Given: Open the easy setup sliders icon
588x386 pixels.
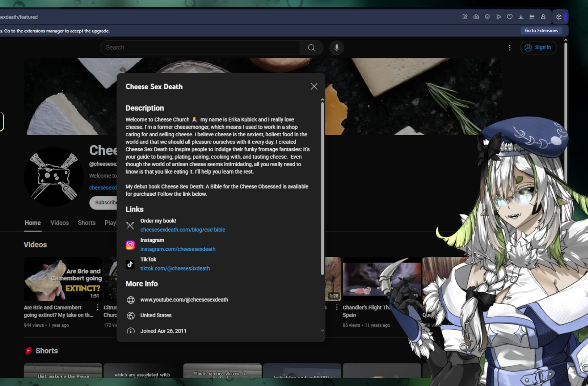Looking at the screenshot, I should click(x=532, y=17).
